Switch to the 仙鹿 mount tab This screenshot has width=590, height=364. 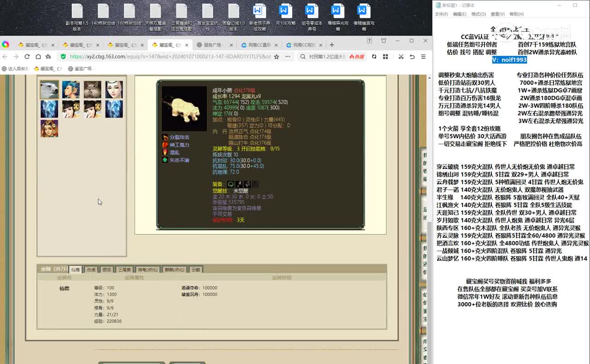click(x=76, y=270)
